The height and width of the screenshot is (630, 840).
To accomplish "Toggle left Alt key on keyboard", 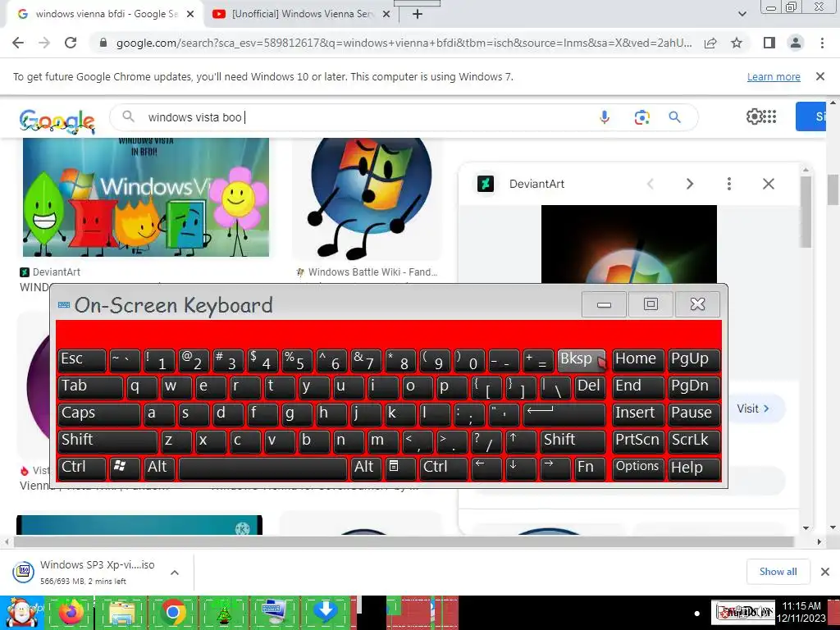I will point(159,468).
